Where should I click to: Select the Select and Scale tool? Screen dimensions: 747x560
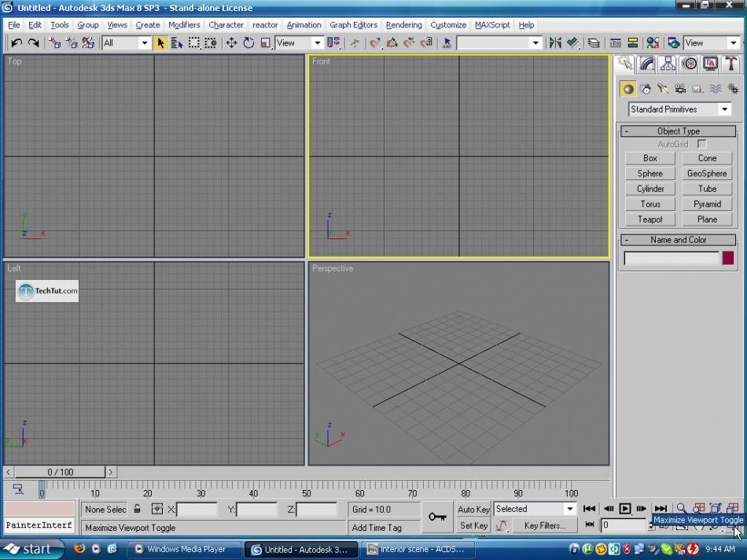pyautogui.click(x=266, y=43)
